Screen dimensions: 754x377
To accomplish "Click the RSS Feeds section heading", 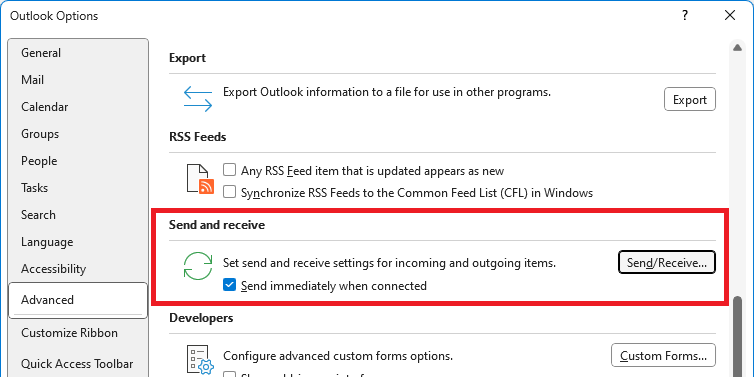I will 198,137.
